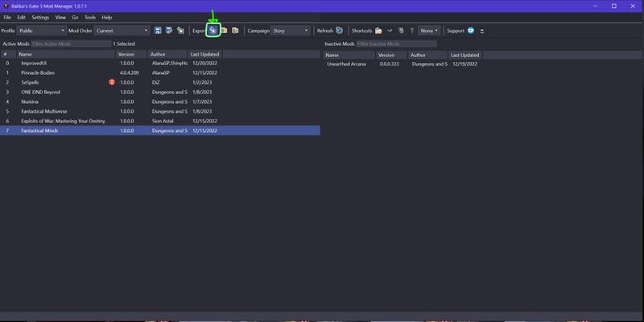This screenshot has width=644, height=322.
Task: Click the grayed document icon in Shortcuts
Action: click(x=401, y=31)
